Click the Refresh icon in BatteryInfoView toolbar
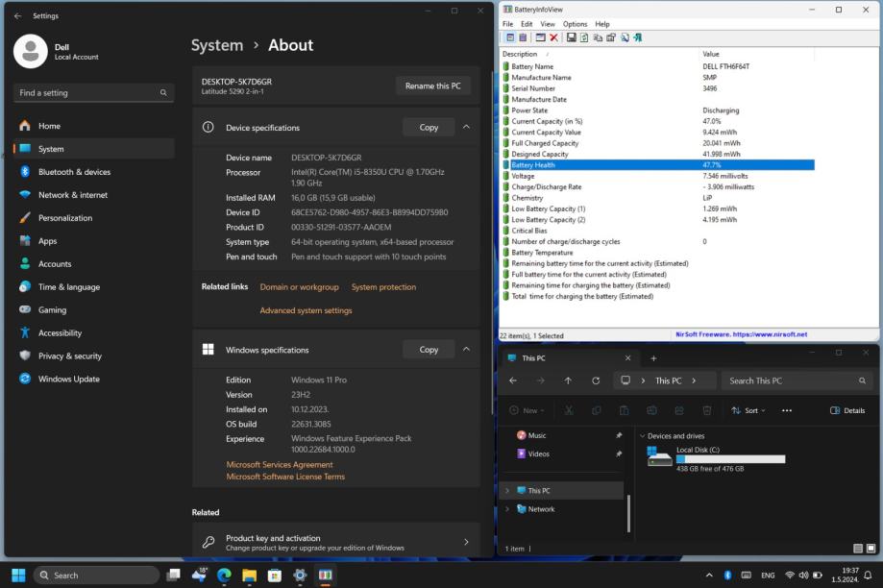The image size is (883, 588). click(x=583, y=37)
